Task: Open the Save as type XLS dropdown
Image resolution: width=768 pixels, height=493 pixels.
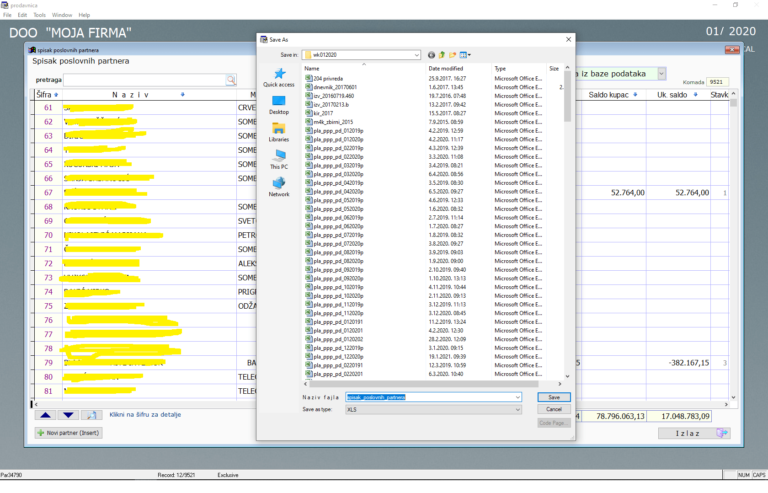Action: coord(518,409)
